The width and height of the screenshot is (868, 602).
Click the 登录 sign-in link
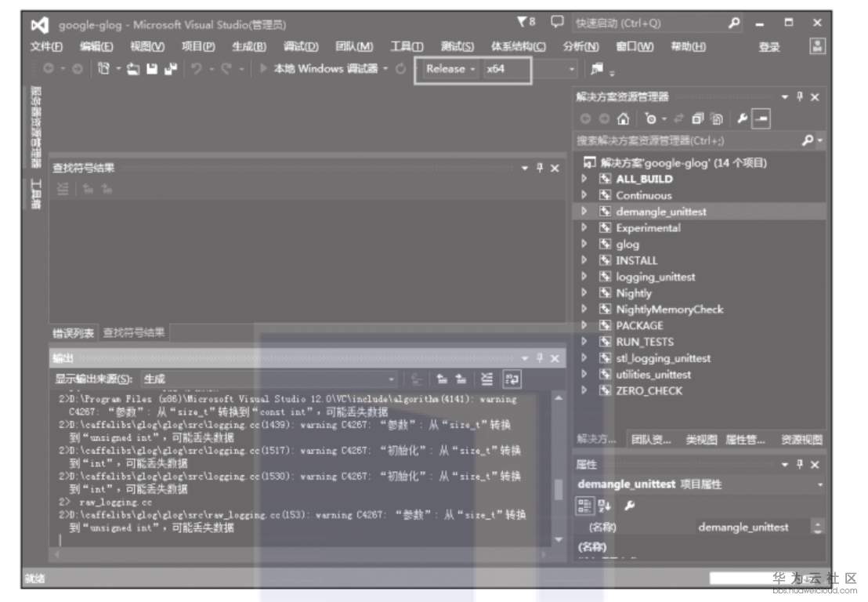pyautogui.click(x=769, y=47)
